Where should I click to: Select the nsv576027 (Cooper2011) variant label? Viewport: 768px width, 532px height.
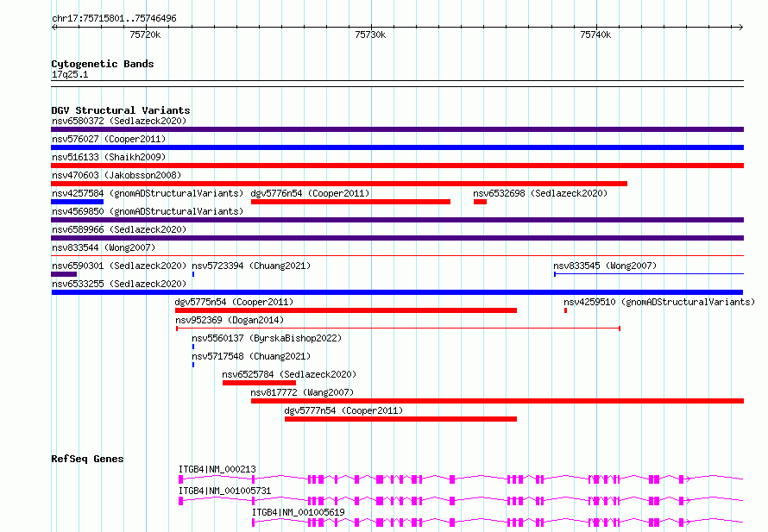coord(109,139)
